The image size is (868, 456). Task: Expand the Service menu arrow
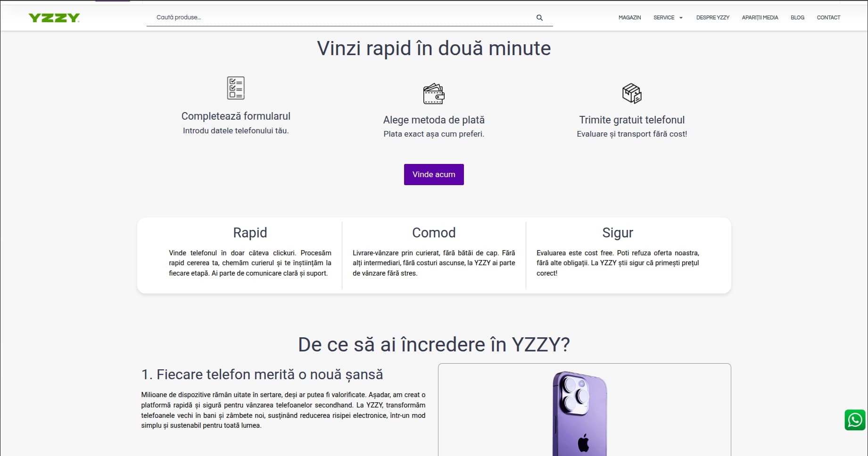pos(681,18)
